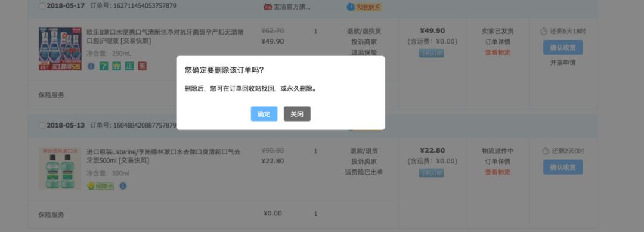Click the blue info icon under Oral-B item
The width and height of the screenshot is (644, 232).
pos(91,66)
